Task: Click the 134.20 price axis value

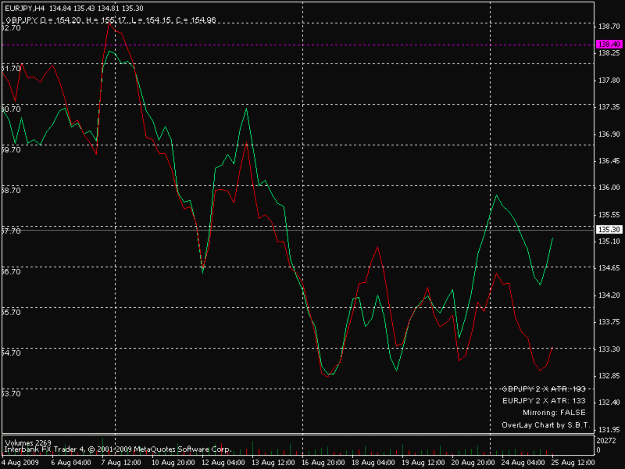Action: click(x=609, y=295)
